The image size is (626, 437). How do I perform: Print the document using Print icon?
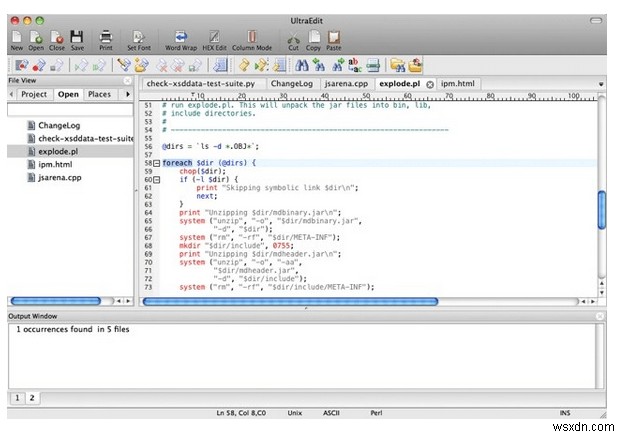[106, 37]
